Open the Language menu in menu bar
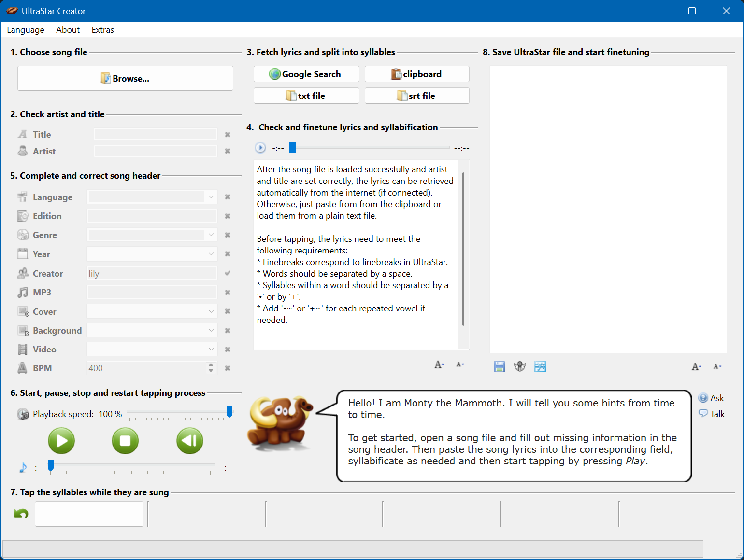This screenshot has width=744, height=560. pos(26,30)
